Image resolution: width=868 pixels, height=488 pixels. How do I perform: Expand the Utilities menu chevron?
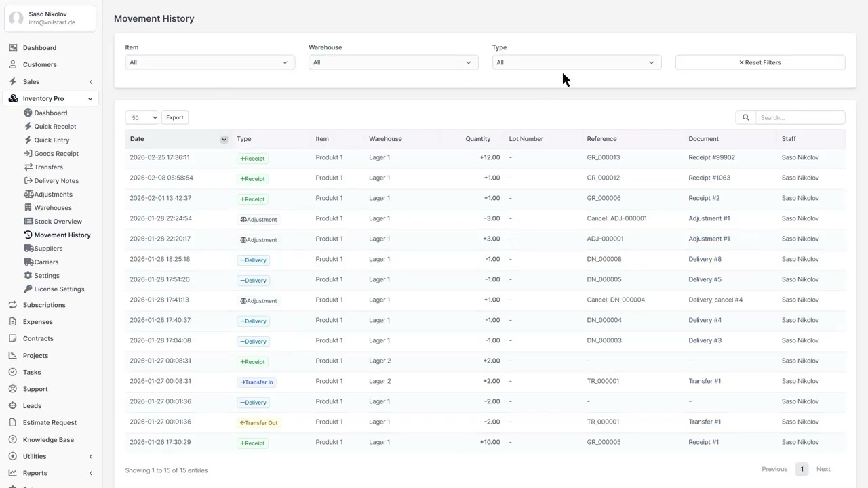(x=91, y=457)
